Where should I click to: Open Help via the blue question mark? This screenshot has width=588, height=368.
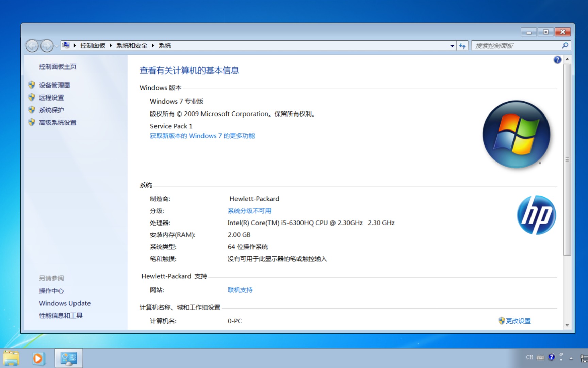(557, 60)
